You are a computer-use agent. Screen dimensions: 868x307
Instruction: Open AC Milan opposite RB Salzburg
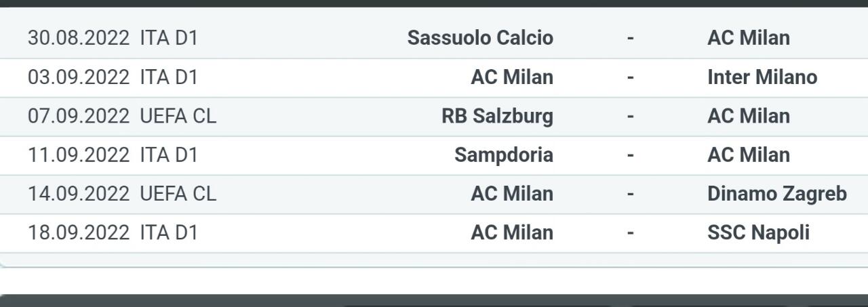coord(748,116)
